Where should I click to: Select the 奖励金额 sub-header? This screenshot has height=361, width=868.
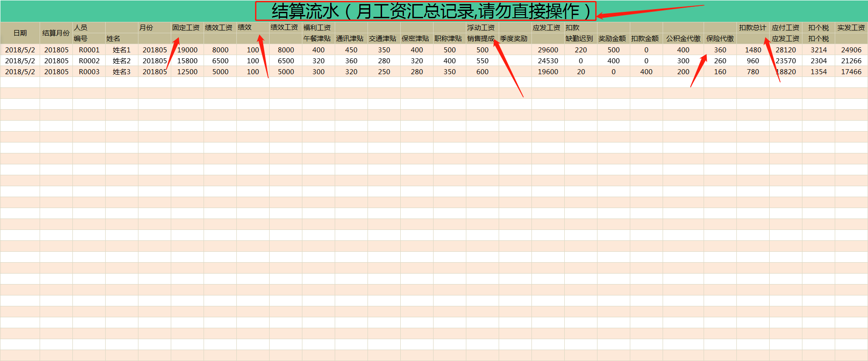click(x=613, y=39)
